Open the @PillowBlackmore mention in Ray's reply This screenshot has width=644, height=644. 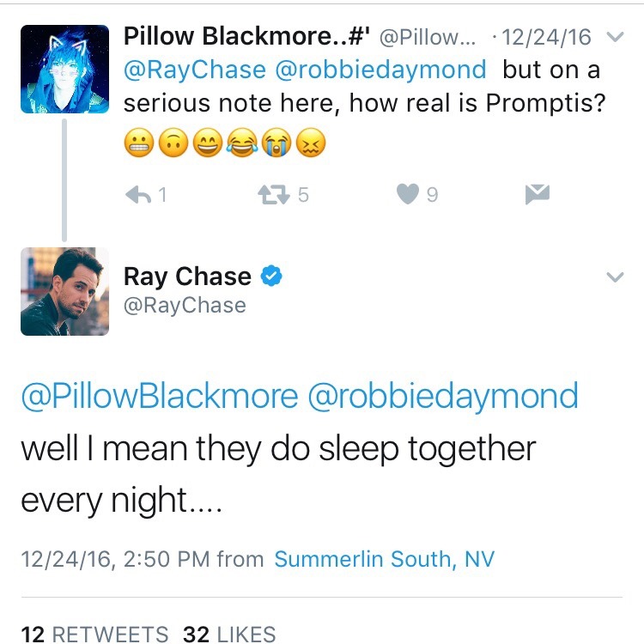pos(159,396)
